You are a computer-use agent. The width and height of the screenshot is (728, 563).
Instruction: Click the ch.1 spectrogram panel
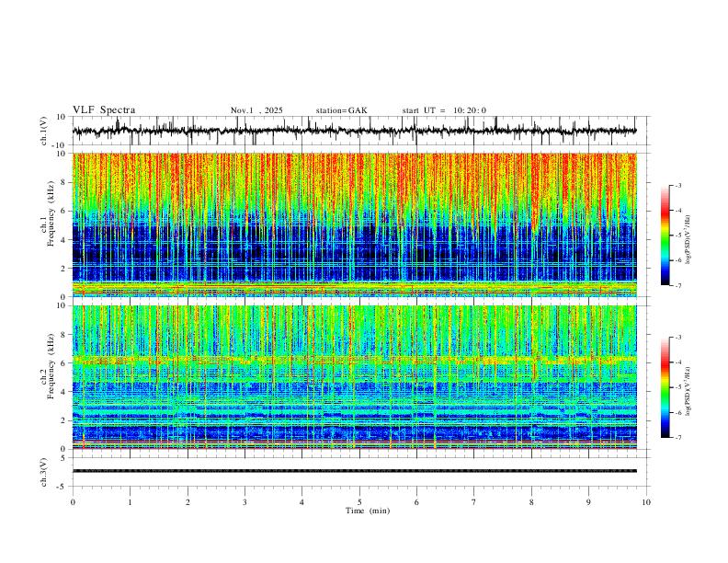coord(354,224)
